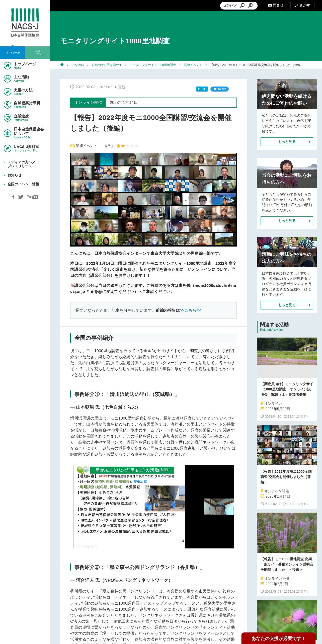Click the handshake icon beside 企業連携
Screen dimensions: 322x644
coord(8,118)
